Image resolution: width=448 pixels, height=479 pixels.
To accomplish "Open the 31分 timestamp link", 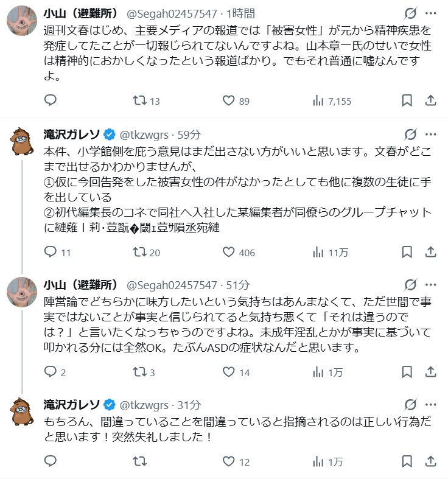I will [189, 405].
